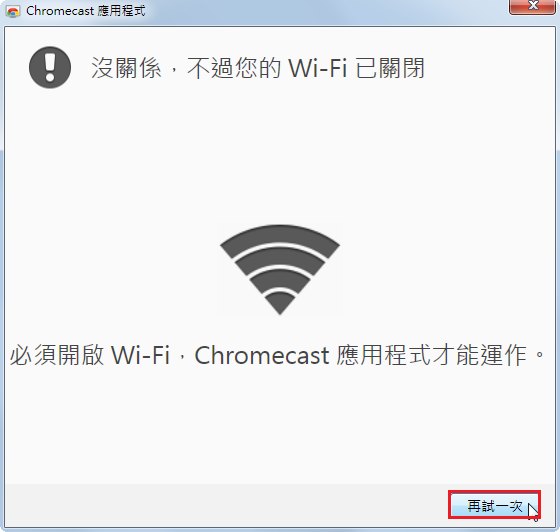Click the title bar text Chromecast 應用程式
Image resolution: width=560 pixels, height=532 pixels.
click(86, 11)
